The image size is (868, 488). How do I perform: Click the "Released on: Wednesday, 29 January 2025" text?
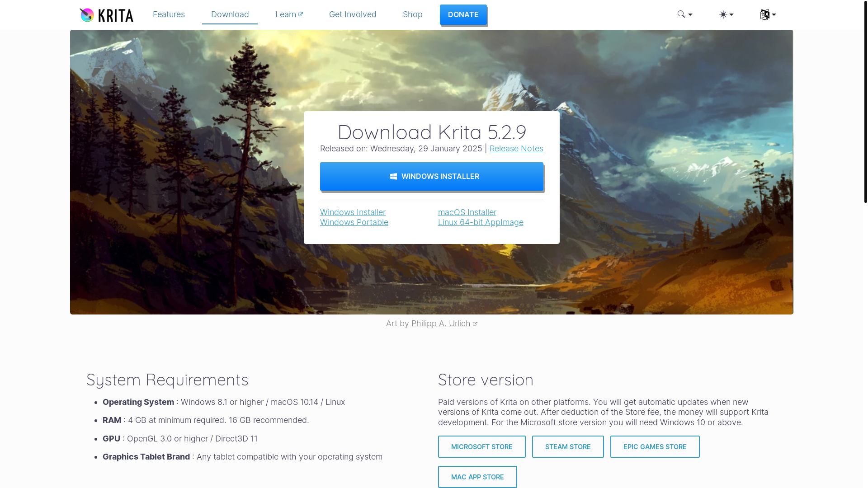[x=401, y=149]
